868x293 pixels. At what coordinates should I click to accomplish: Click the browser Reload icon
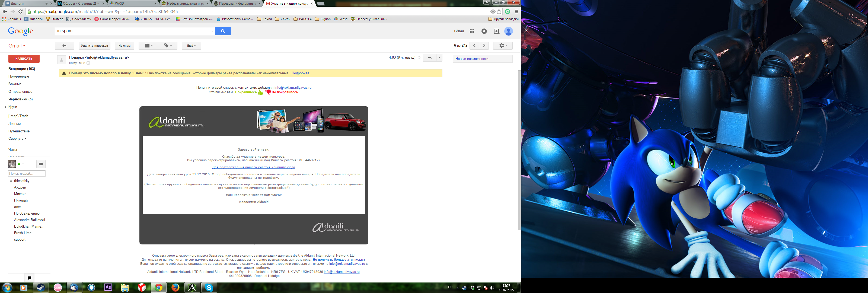[21, 11]
